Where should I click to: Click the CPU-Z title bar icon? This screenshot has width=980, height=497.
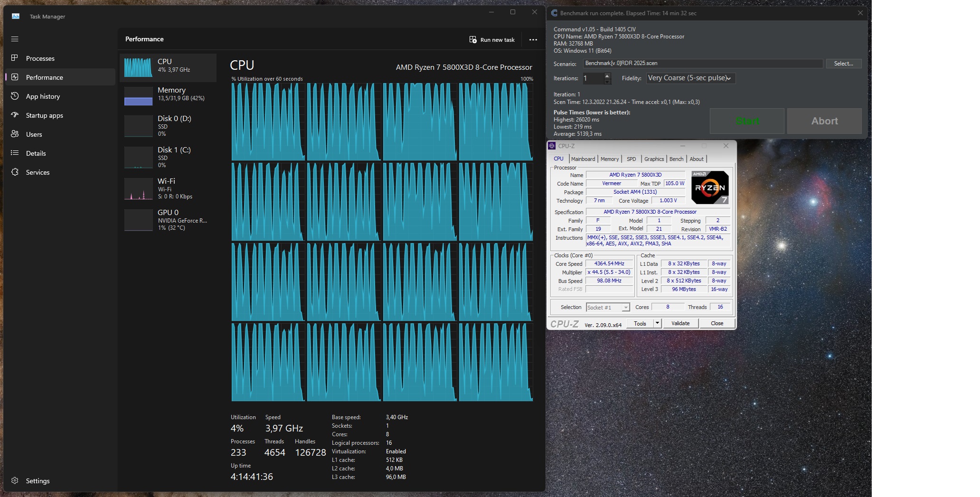tap(552, 146)
